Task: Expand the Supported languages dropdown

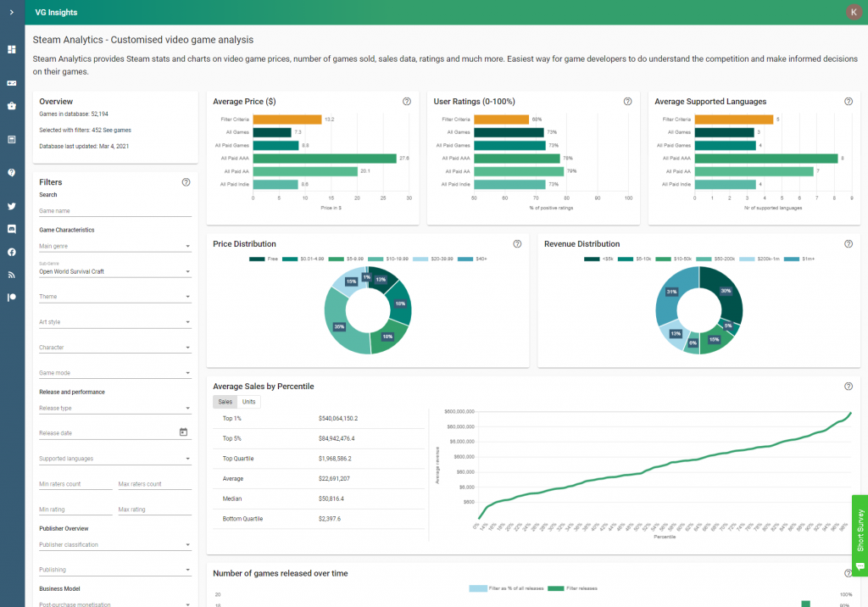Action: (115, 459)
